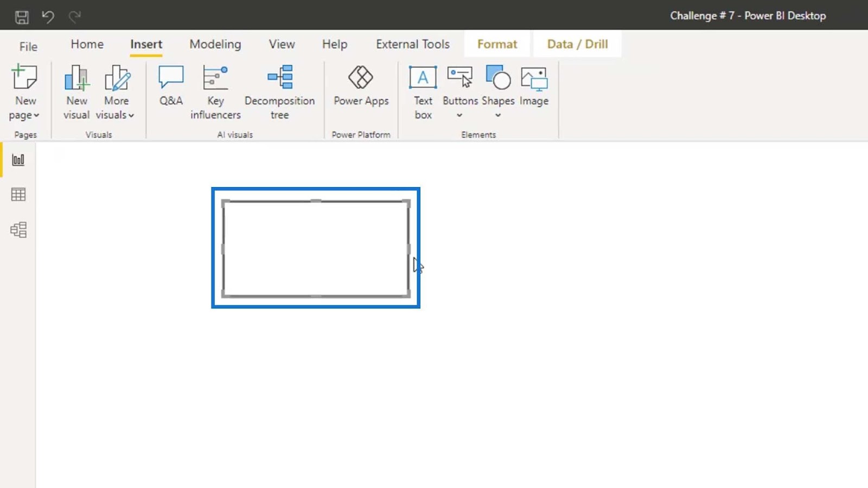Add a Key influencers visual
Screen dimensions: 868x488
tap(215, 92)
